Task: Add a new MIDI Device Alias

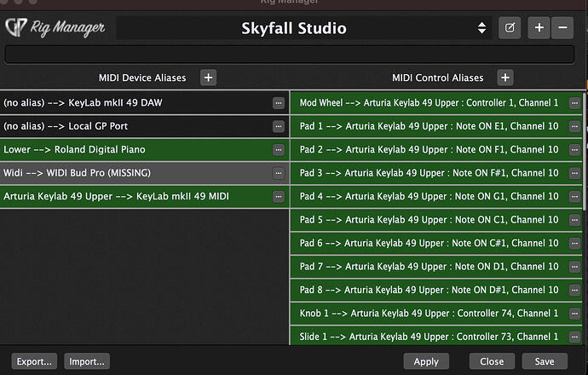Action: pos(209,78)
